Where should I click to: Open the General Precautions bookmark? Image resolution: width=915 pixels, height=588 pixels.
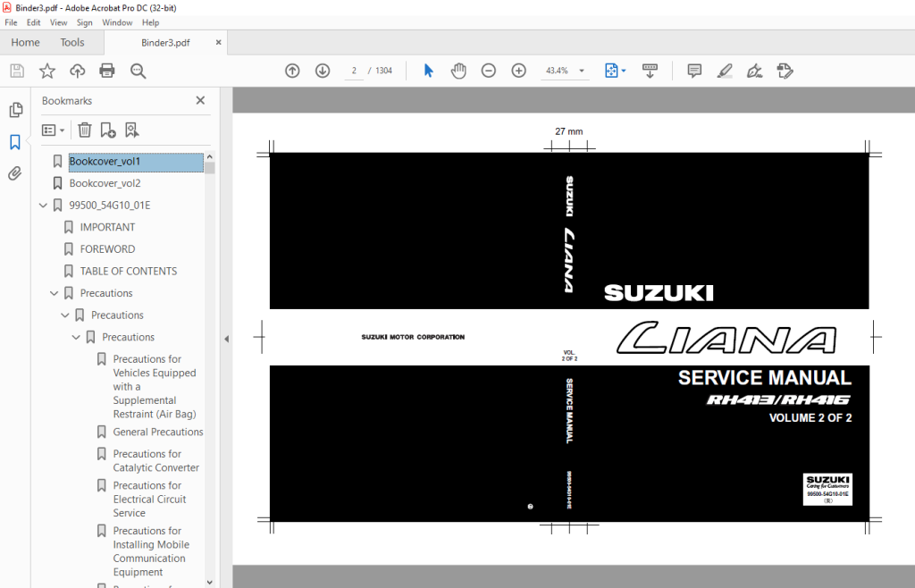pos(158,432)
